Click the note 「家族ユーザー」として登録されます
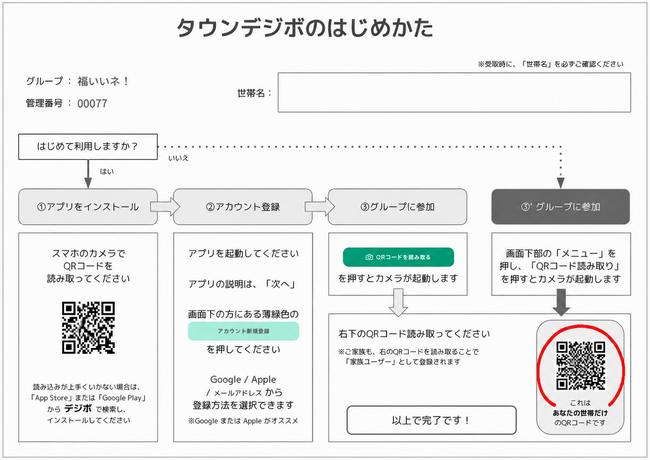 point(403,362)
